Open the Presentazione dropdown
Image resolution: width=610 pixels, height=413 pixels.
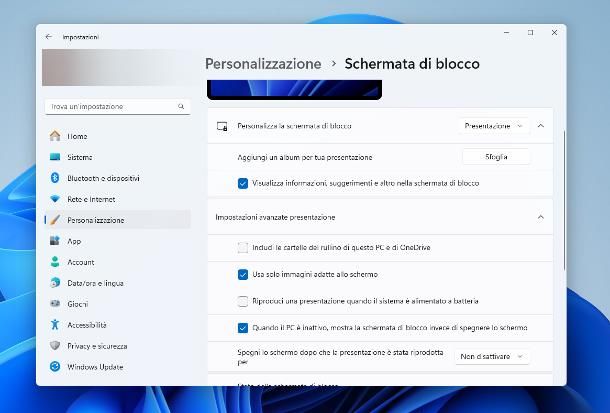[494, 127]
